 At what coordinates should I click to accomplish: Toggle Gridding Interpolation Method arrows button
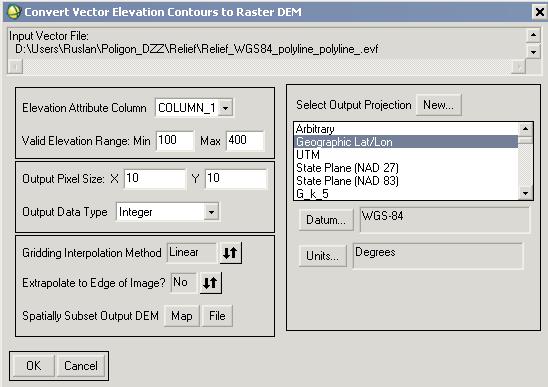(x=230, y=253)
